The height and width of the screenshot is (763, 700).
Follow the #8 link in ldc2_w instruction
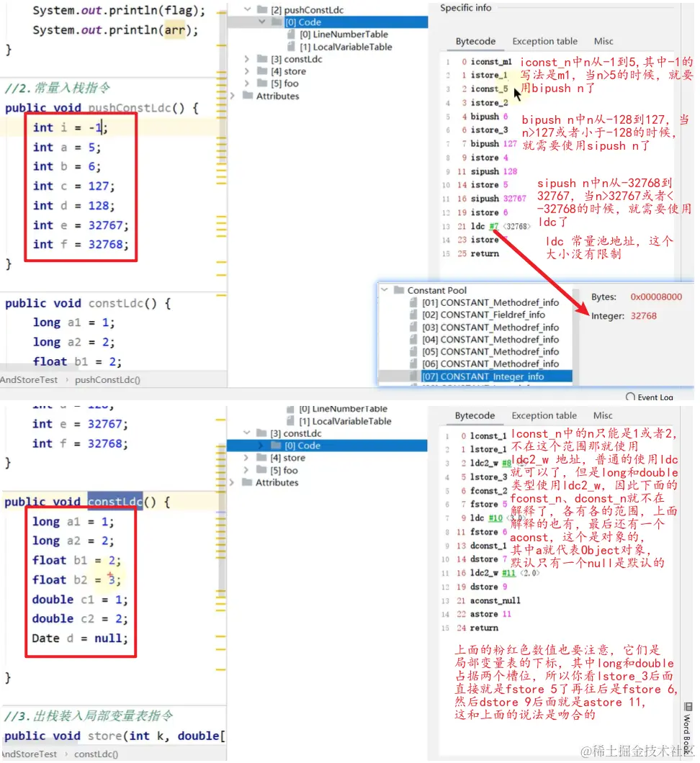[506, 463]
